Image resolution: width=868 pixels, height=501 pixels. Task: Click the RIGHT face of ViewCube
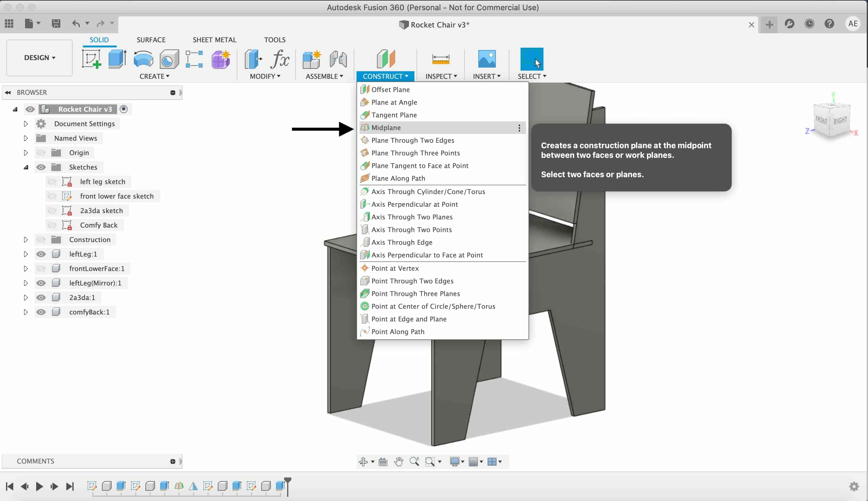pos(840,121)
